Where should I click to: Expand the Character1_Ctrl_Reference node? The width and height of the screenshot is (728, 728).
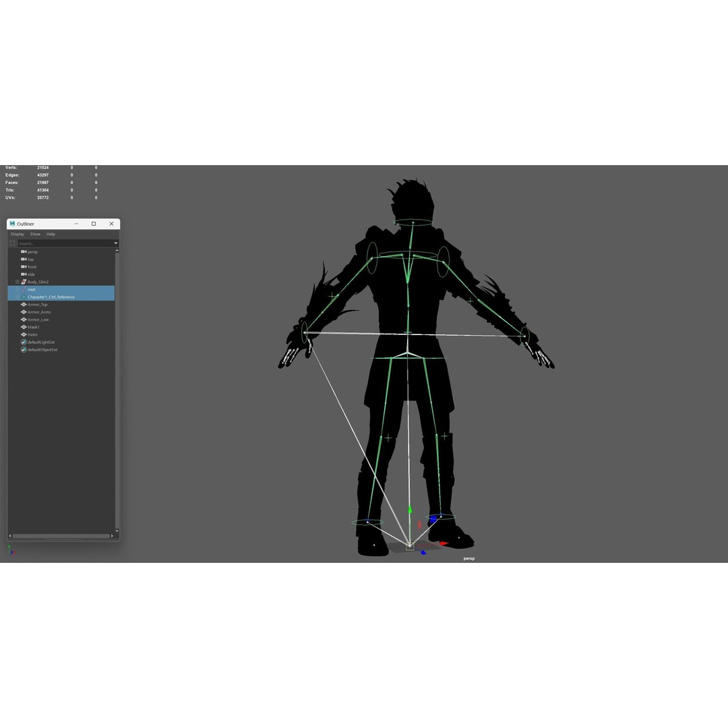[17, 297]
